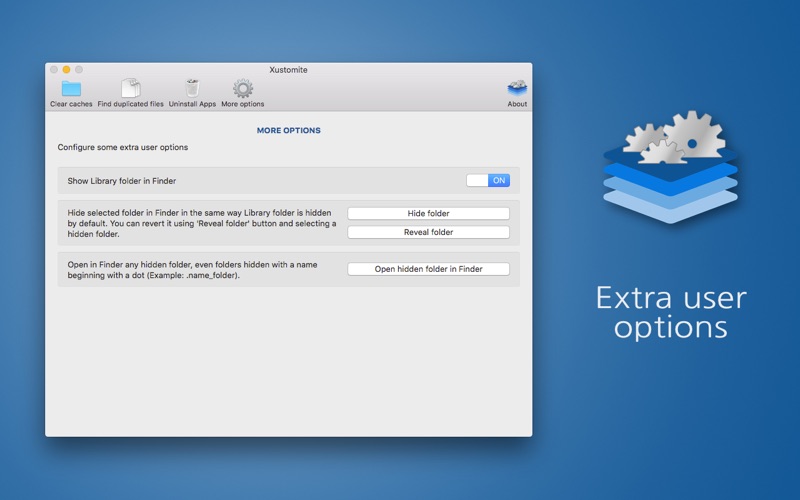Click the 'Extra user options' caption
This screenshot has width=800, height=500.
(x=671, y=312)
